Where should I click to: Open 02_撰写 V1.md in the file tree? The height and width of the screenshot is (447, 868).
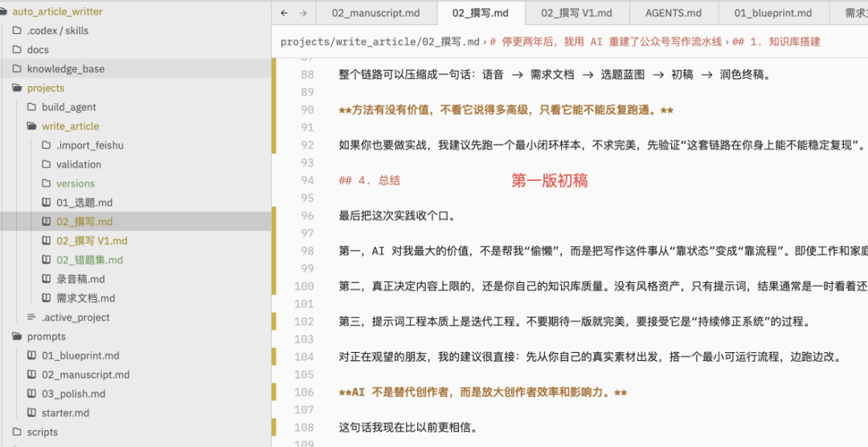click(x=92, y=241)
